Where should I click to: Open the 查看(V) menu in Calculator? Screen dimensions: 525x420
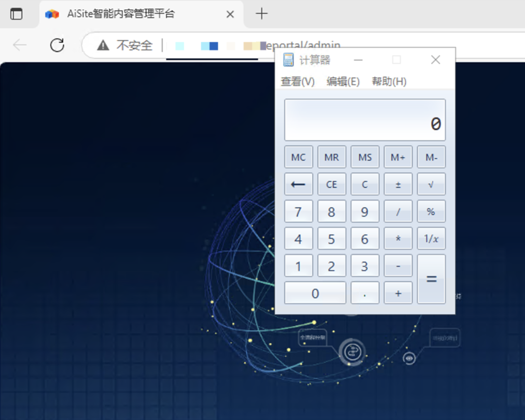pos(297,81)
